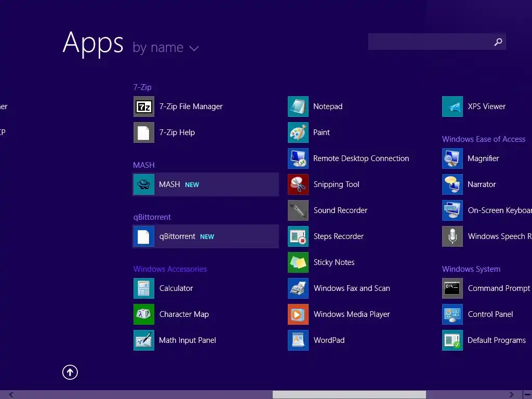
Task: Go back to Start with up-arrow button
Action: point(70,373)
